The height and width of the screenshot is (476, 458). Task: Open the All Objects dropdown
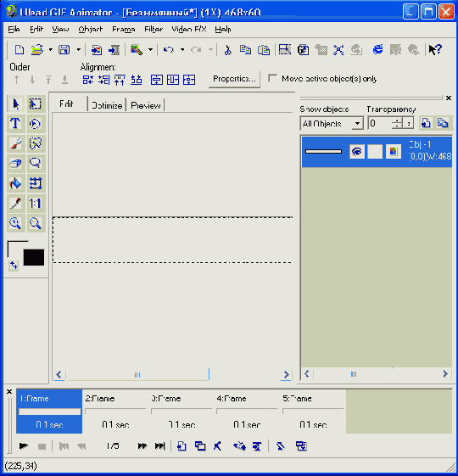coord(332,124)
